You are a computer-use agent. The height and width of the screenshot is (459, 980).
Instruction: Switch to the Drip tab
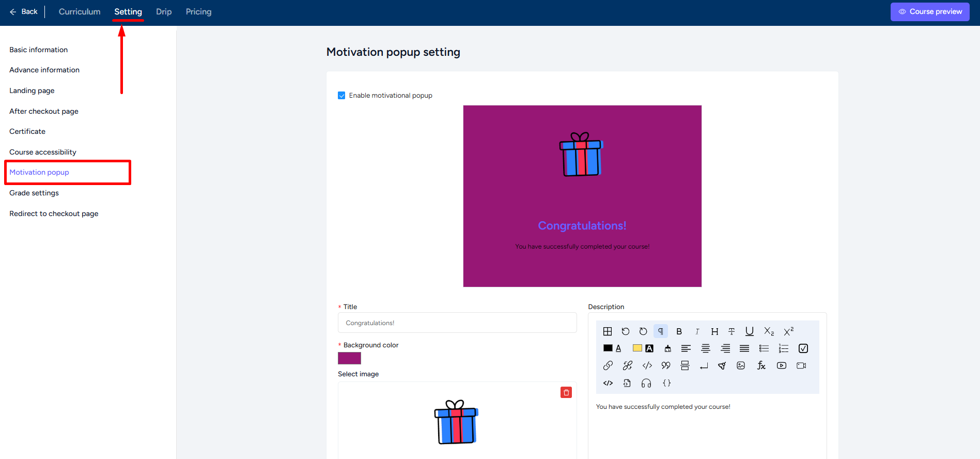click(x=164, y=11)
